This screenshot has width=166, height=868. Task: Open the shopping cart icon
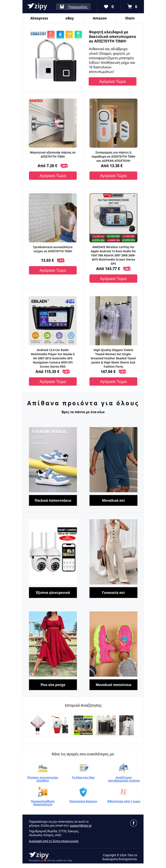coord(129,7)
